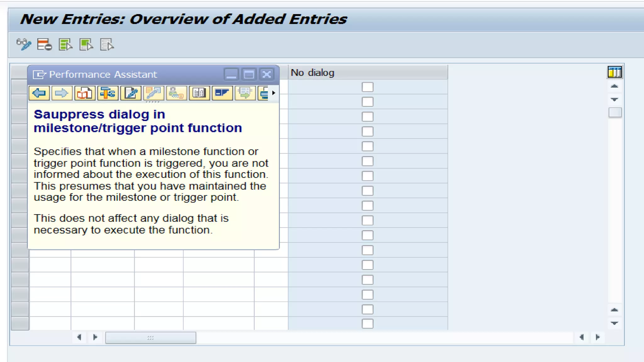Open table column settings icon
644x362 pixels.
click(614, 72)
